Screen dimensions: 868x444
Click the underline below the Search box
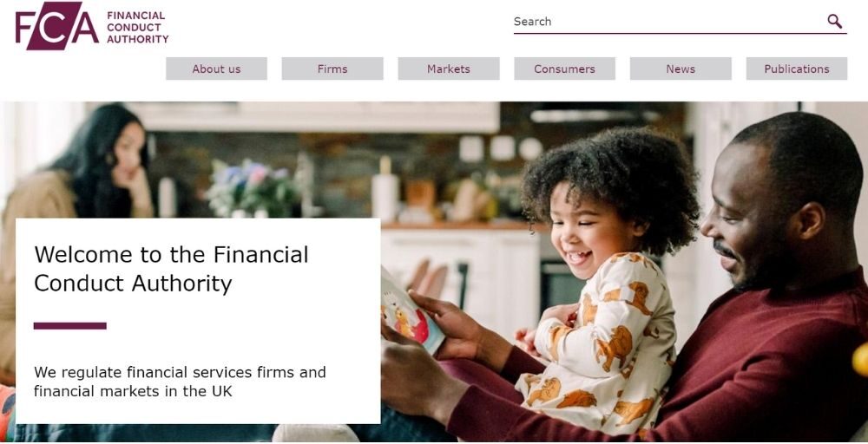pyautogui.click(x=681, y=33)
